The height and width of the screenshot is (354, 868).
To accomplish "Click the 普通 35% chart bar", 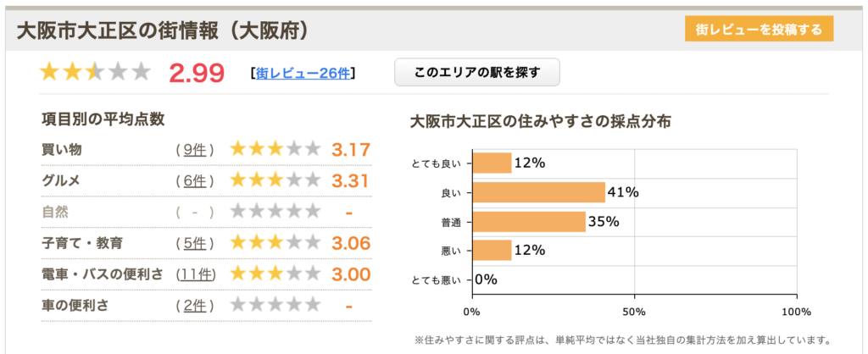I will [529, 222].
